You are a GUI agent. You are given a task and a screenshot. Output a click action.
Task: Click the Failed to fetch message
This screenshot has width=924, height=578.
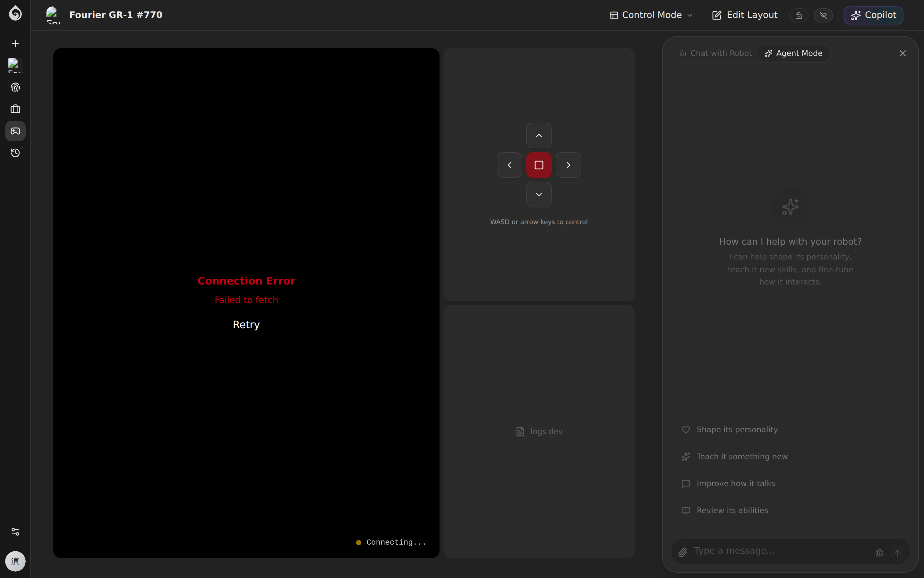click(x=246, y=300)
